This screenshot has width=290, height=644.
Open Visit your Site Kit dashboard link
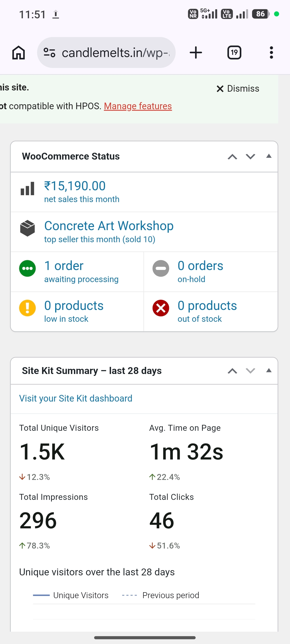tap(76, 398)
